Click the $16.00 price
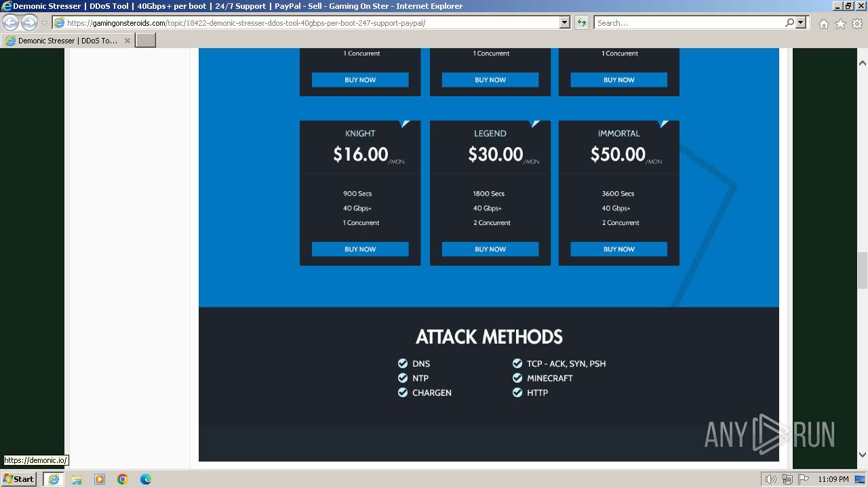This screenshot has width=868, height=488. [361, 155]
